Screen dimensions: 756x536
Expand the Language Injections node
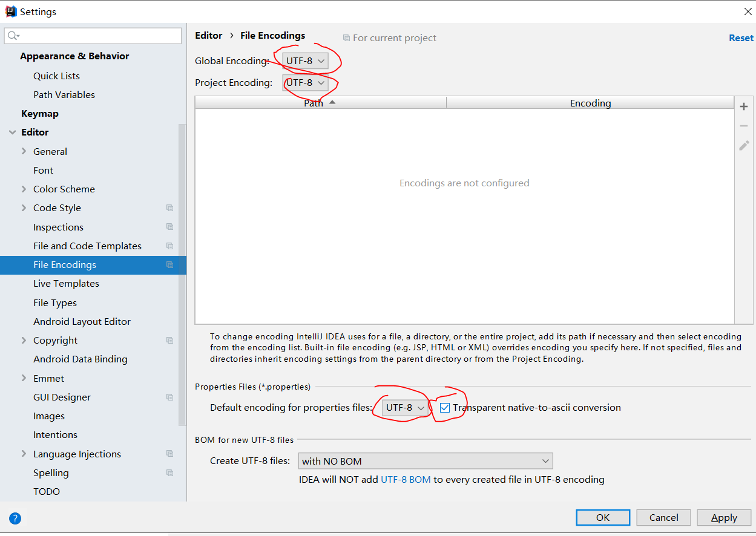24,454
